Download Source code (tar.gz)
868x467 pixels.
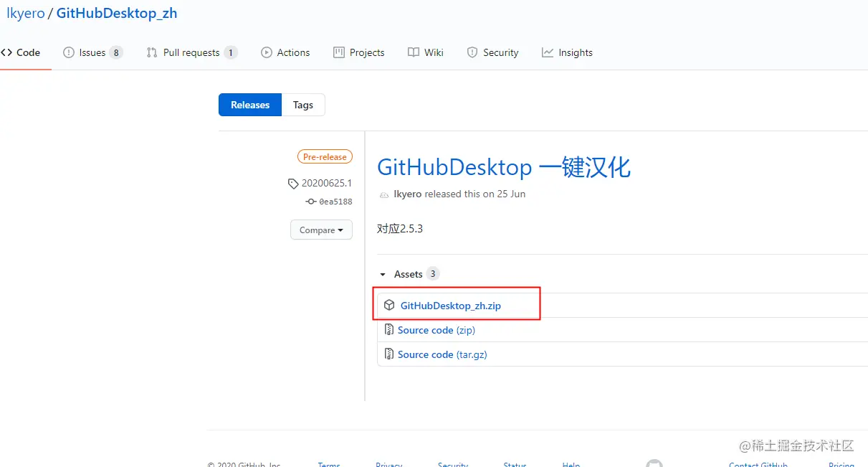pyautogui.click(x=442, y=354)
